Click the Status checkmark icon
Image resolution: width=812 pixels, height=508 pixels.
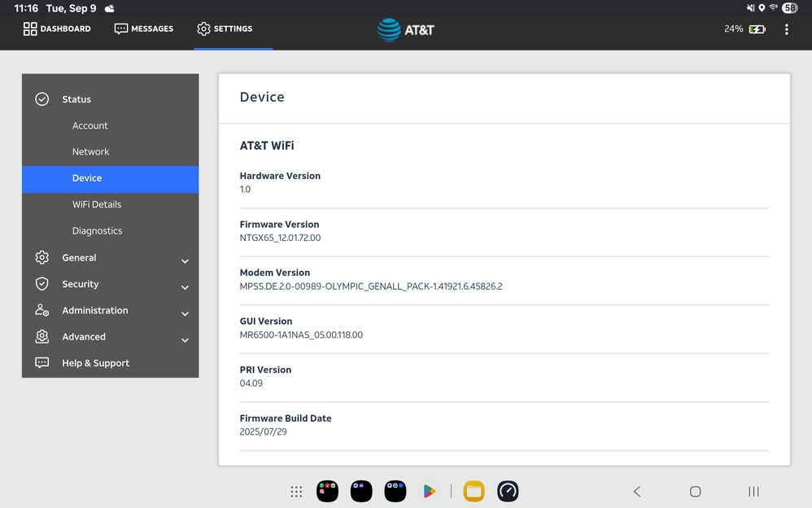click(42, 99)
